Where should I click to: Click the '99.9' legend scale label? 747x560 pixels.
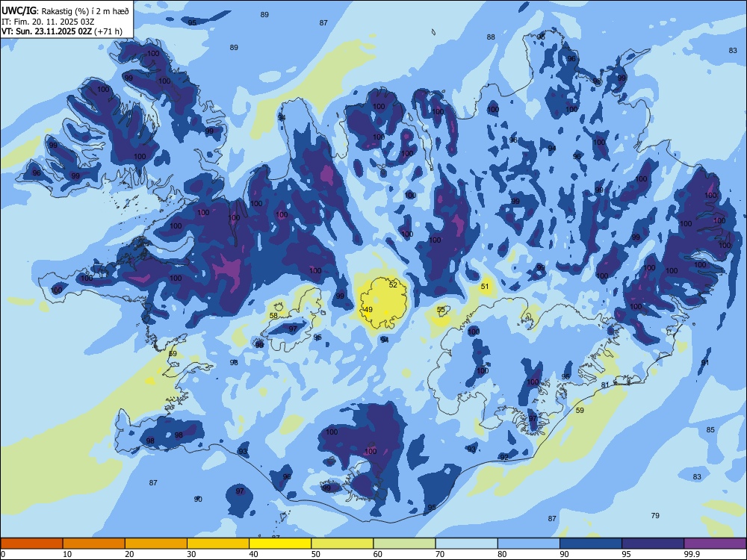pos(692,554)
